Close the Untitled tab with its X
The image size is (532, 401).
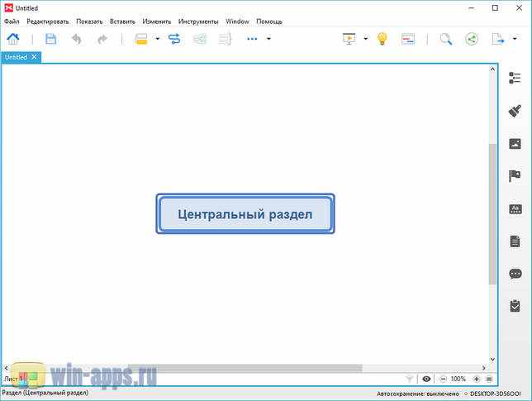coord(34,57)
